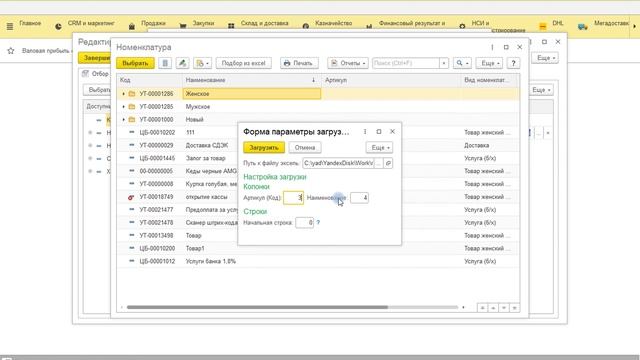Sort by the Код column header

coord(149,80)
